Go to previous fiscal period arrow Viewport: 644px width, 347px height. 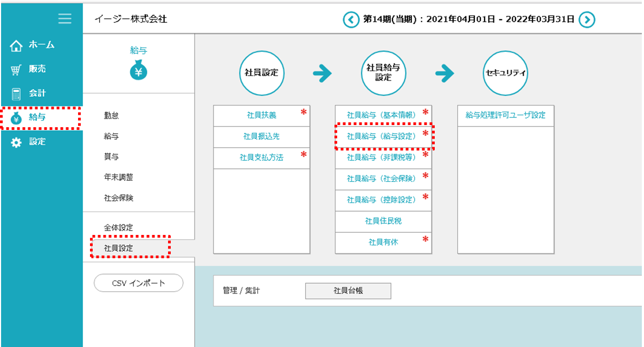pyautogui.click(x=351, y=20)
